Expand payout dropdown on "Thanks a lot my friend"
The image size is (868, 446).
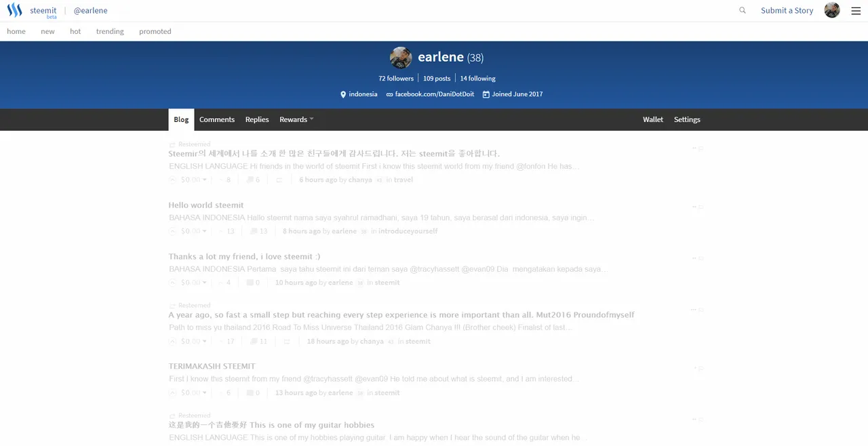point(205,283)
